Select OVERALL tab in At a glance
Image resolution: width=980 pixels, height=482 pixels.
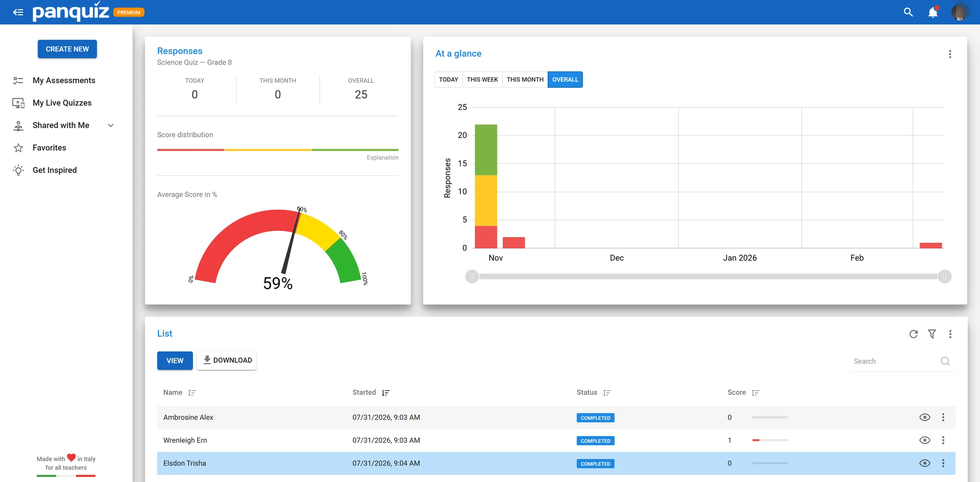[x=565, y=80]
